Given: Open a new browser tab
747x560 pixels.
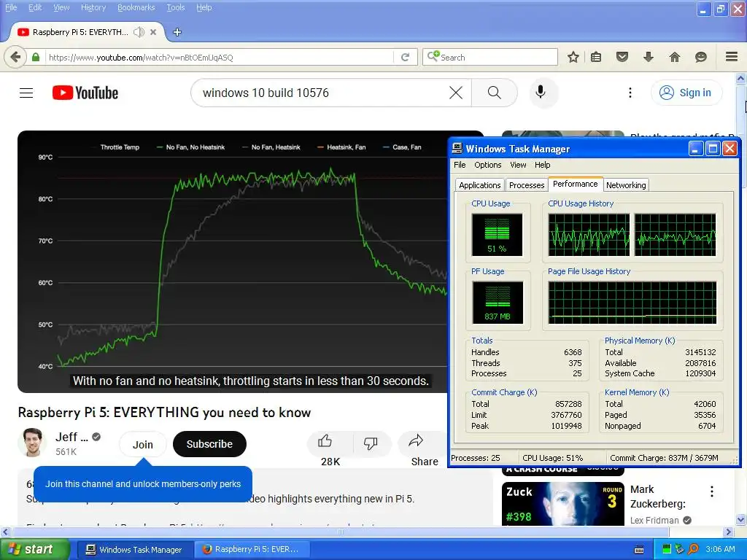Looking at the screenshot, I should coord(177,32).
